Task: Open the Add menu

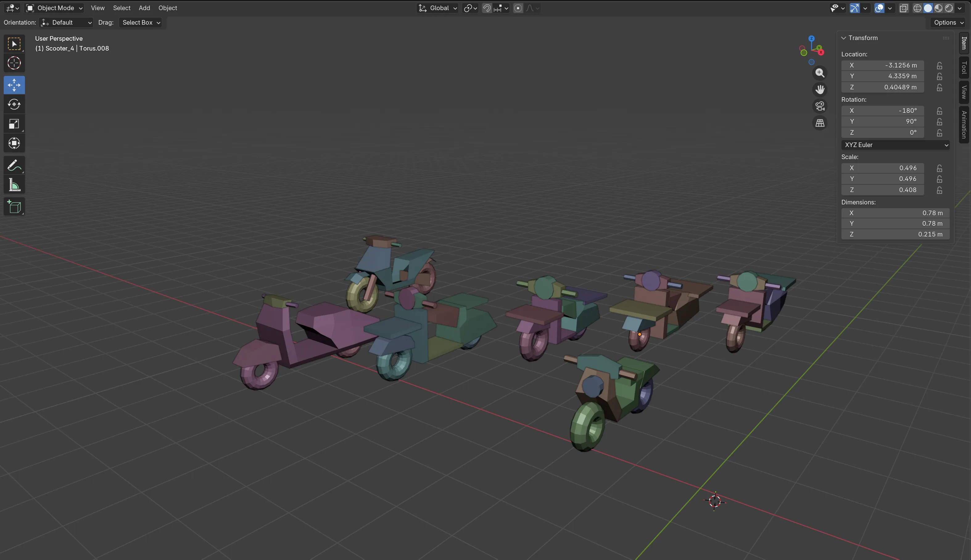Action: point(144,8)
